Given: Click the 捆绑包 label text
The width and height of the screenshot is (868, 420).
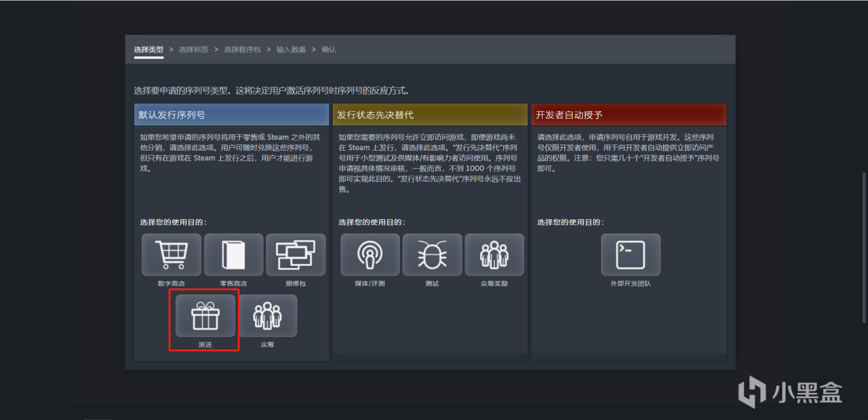Looking at the screenshot, I should tap(296, 284).
